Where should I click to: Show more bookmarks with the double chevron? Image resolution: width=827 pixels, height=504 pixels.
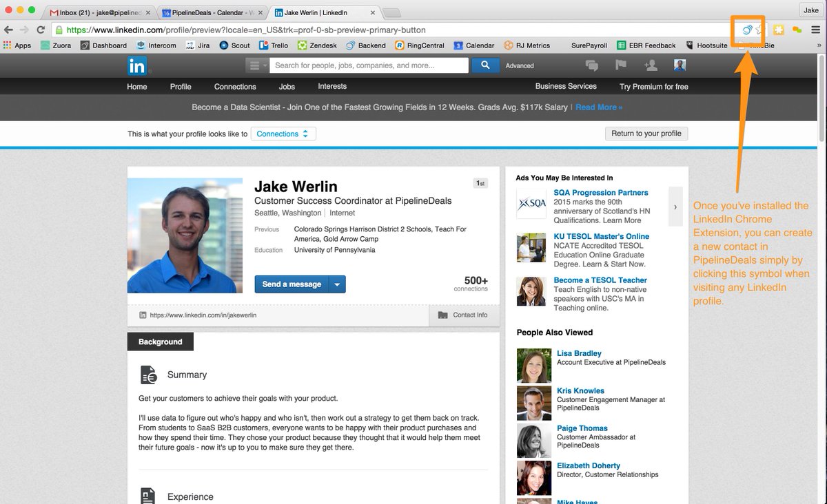819,45
